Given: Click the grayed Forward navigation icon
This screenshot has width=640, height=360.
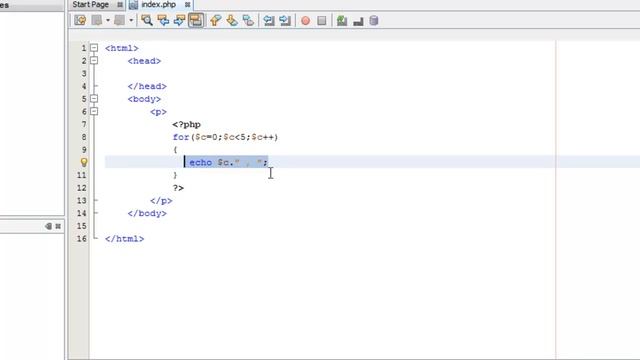Looking at the screenshot, I should pos(120,20).
